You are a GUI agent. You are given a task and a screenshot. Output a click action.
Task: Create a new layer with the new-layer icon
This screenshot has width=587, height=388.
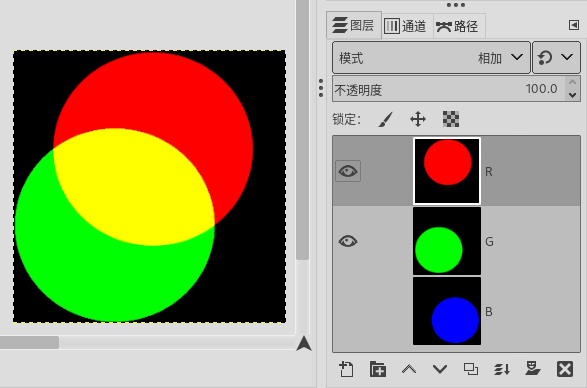pos(346,369)
